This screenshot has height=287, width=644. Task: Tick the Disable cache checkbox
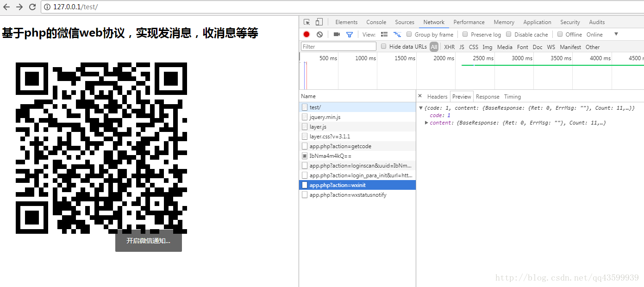click(x=509, y=34)
